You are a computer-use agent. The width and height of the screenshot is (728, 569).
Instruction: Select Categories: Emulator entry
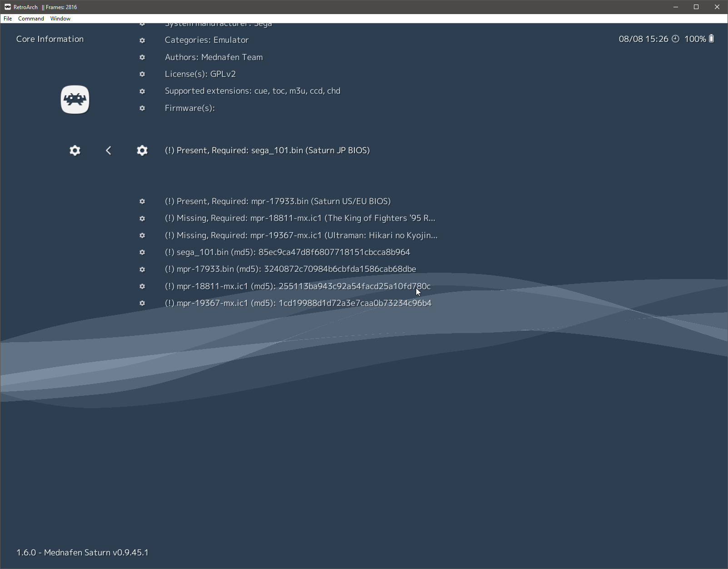tap(207, 40)
